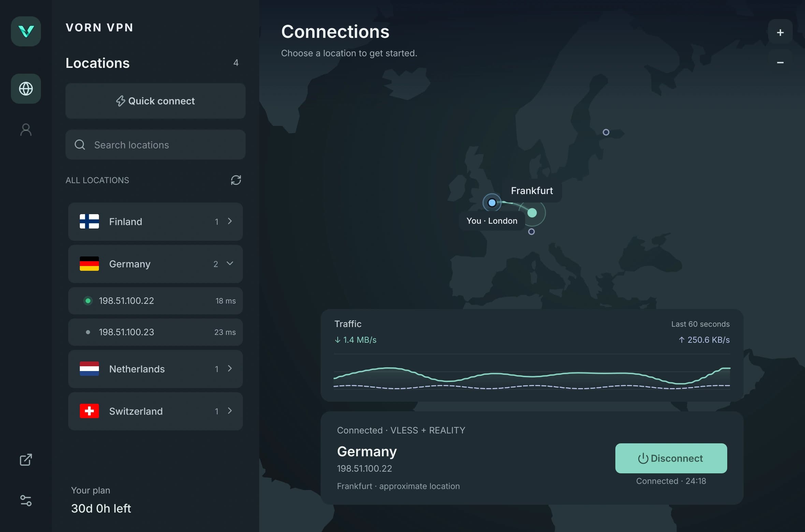Click the Quick connect button
Viewport: 805px width, 532px height.
click(x=156, y=101)
